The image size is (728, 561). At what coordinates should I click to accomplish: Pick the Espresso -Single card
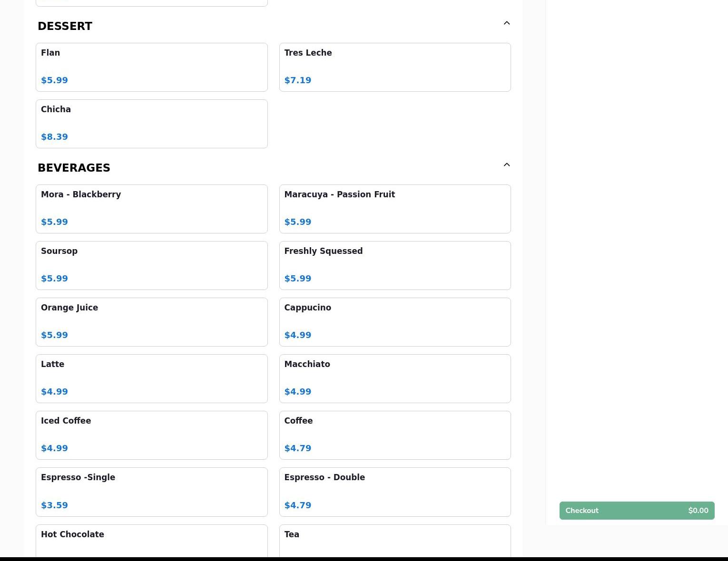(x=151, y=492)
